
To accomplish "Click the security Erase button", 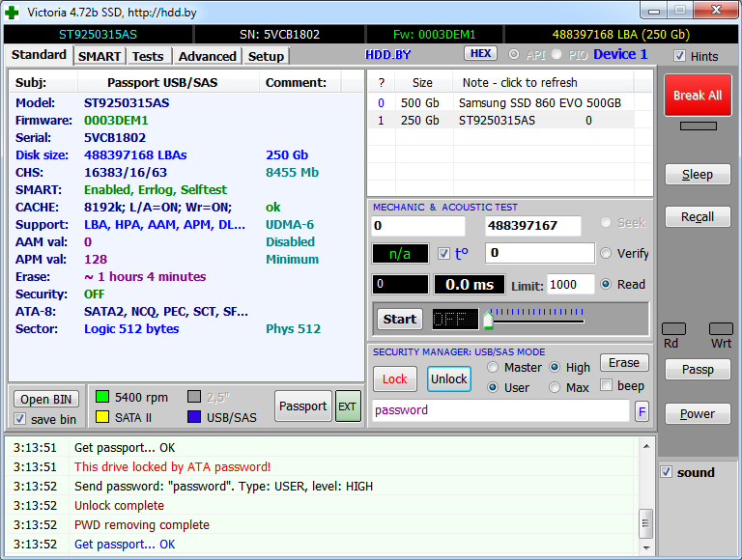I will [624, 363].
